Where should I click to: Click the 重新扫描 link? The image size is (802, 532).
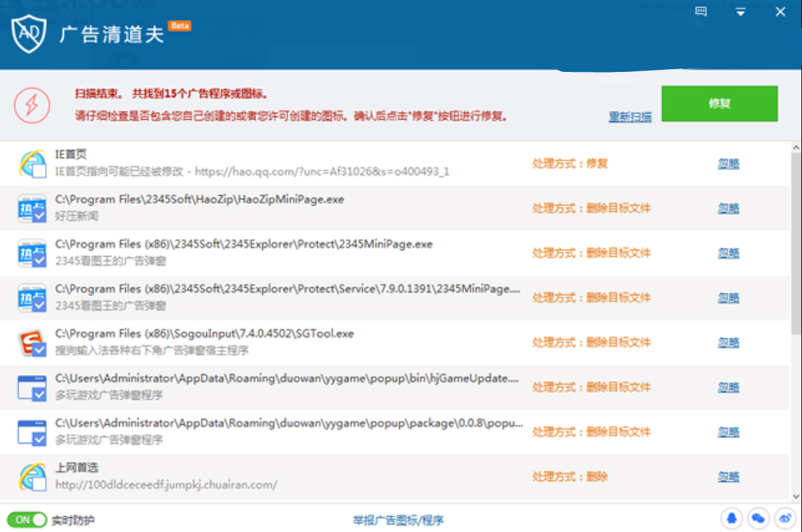[x=630, y=117]
